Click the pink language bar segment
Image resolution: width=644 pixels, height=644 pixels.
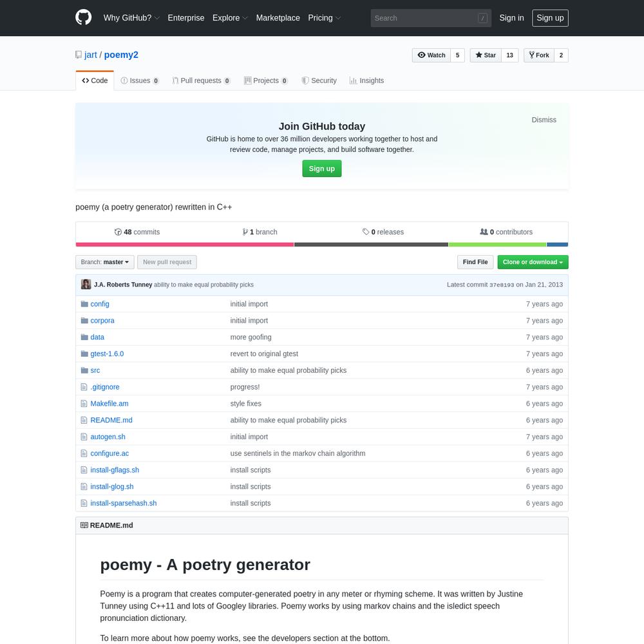(x=185, y=245)
